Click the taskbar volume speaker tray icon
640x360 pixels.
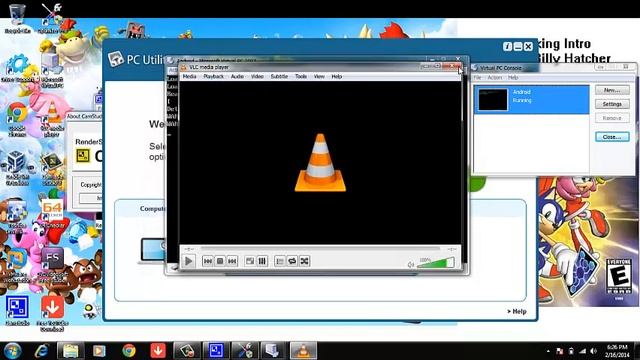(x=593, y=351)
